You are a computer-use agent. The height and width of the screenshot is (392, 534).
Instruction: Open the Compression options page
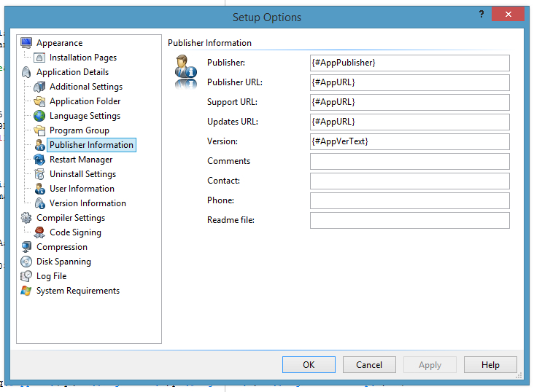(x=62, y=247)
